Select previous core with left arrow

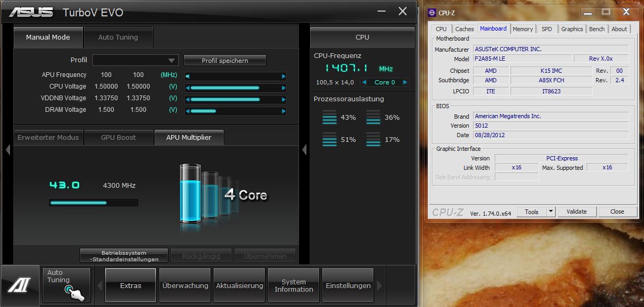(x=365, y=82)
